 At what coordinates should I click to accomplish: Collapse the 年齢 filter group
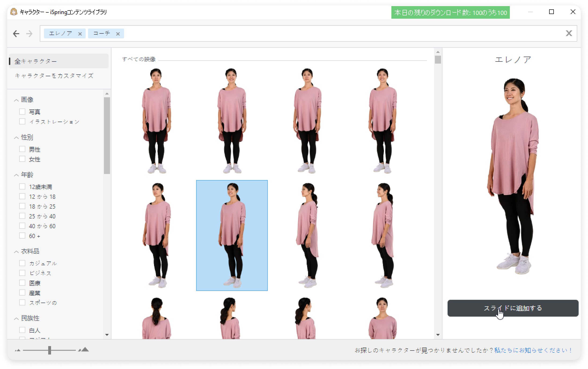16,175
